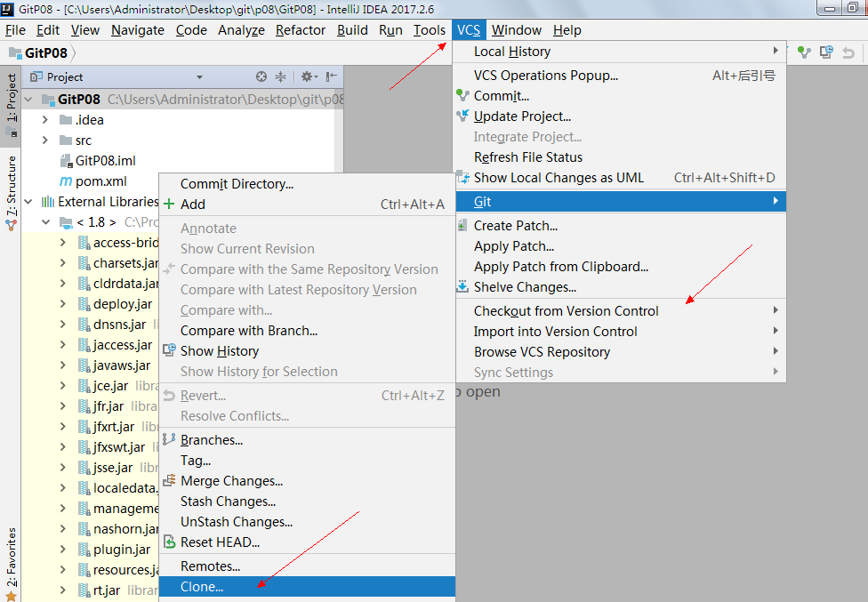
Task: Collapse the GitP08 project root node
Action: 29,100
